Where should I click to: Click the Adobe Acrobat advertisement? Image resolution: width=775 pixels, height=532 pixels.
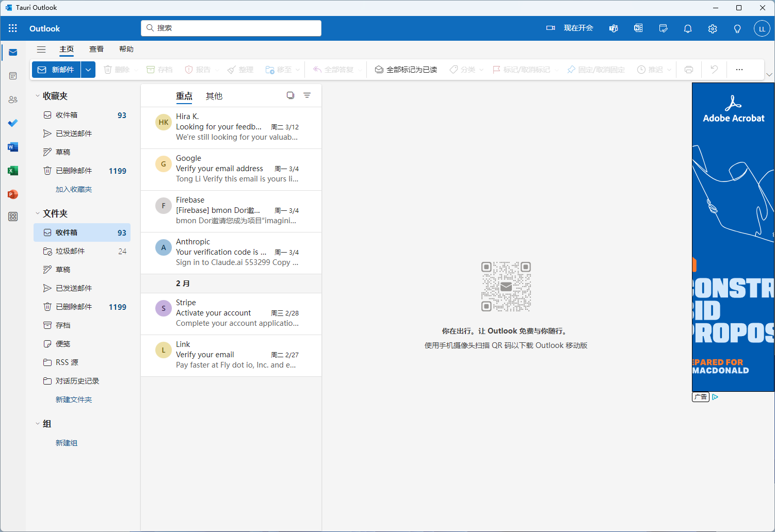pos(733,237)
